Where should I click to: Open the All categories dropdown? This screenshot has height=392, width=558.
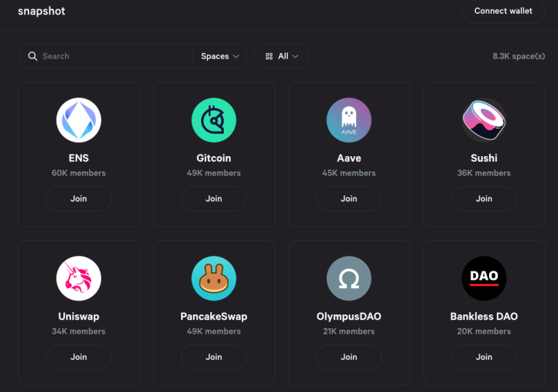pyautogui.click(x=280, y=57)
